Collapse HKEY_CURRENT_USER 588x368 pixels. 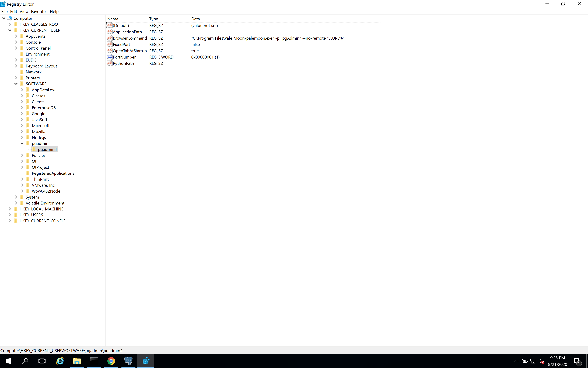coord(10,30)
